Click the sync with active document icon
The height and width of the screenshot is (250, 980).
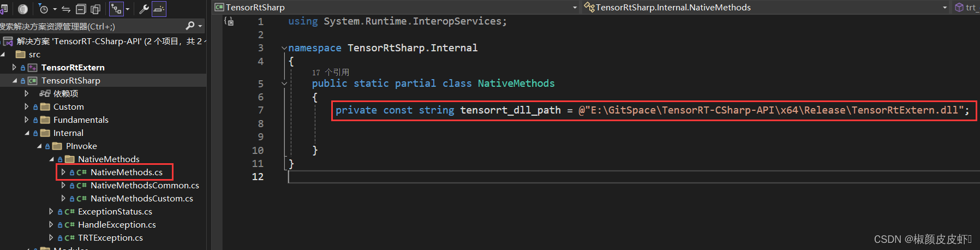click(x=66, y=9)
